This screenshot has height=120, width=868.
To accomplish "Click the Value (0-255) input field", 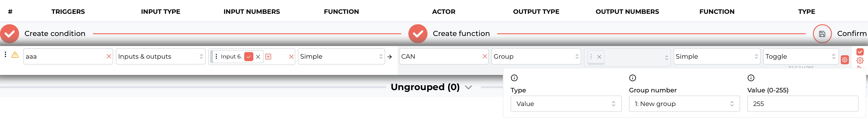I will [803, 104].
